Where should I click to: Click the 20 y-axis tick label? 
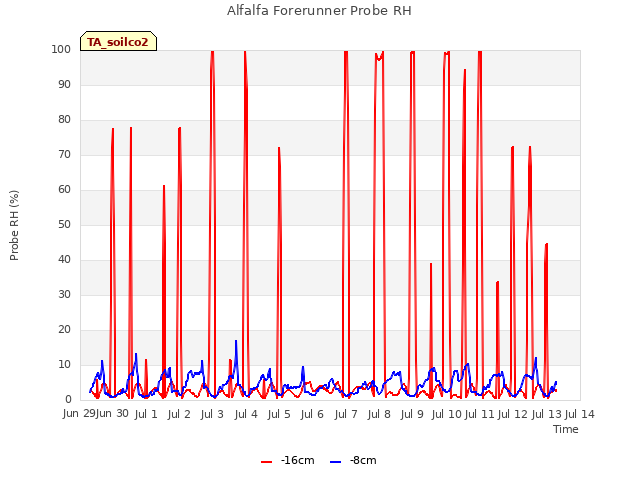[x=64, y=330]
